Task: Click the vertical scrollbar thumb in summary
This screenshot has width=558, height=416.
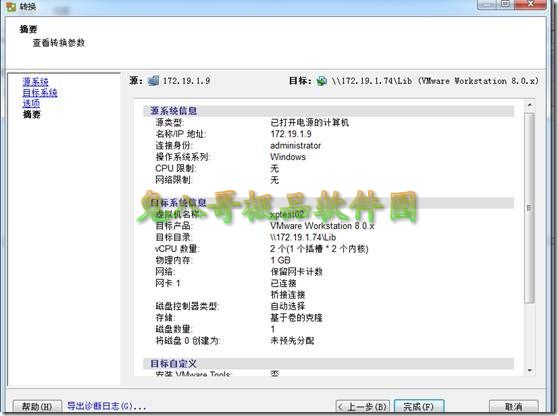Action: point(530,208)
